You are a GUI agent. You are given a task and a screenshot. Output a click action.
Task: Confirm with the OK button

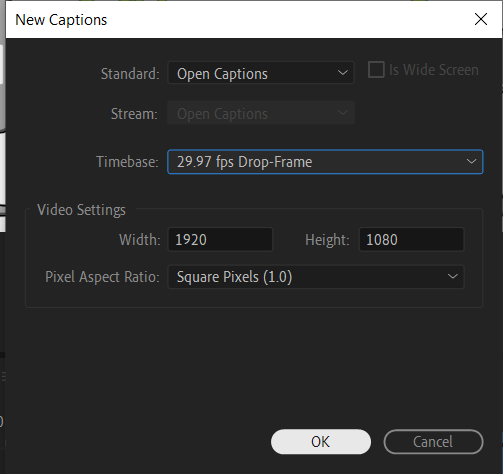click(321, 442)
